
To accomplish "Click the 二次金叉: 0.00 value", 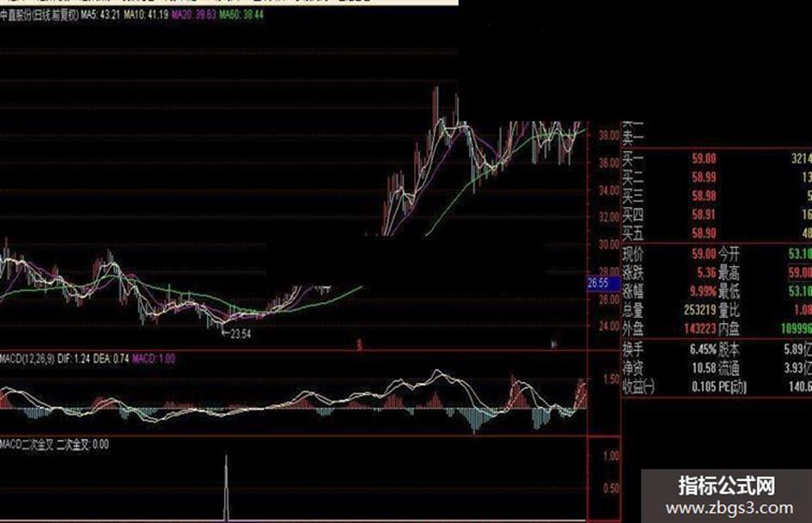I will point(82,444).
